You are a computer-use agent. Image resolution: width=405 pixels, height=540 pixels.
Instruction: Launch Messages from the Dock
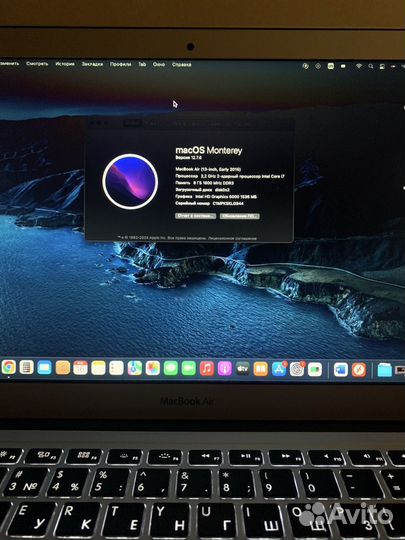click(170, 368)
